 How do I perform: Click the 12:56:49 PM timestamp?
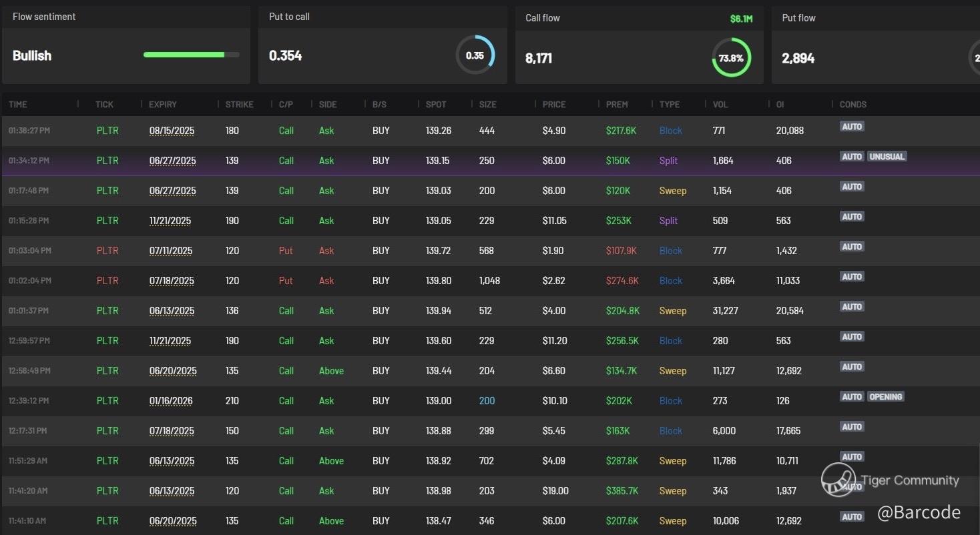[x=29, y=371]
